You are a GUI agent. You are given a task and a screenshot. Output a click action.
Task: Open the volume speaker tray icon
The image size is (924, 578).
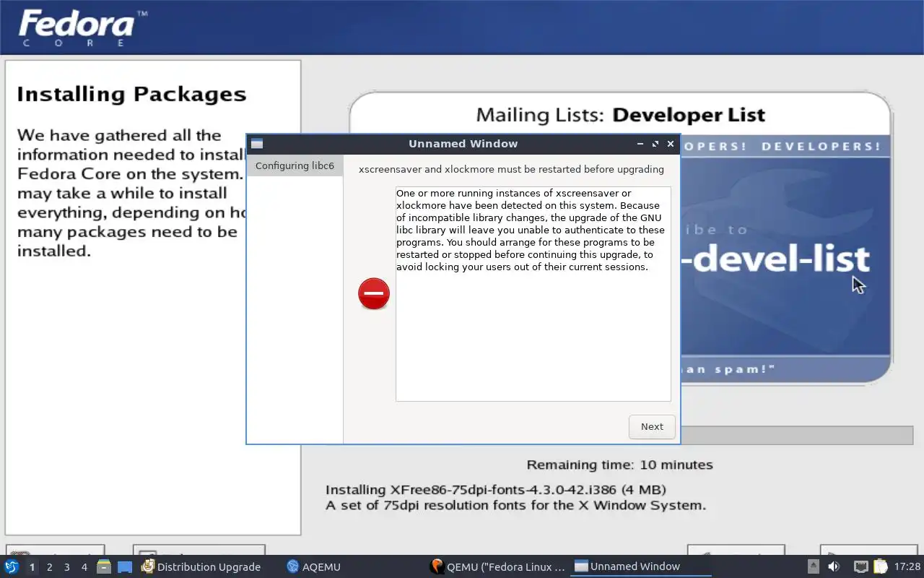point(834,567)
